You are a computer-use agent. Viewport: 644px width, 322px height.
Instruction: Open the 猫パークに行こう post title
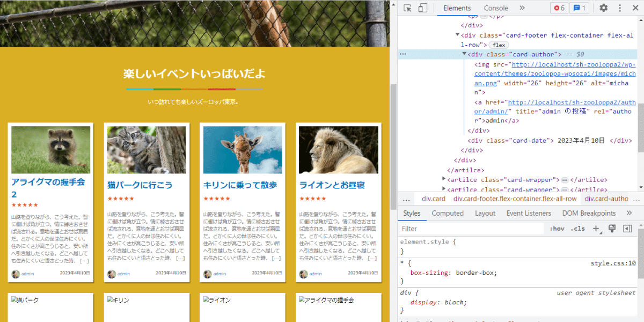[x=140, y=185]
